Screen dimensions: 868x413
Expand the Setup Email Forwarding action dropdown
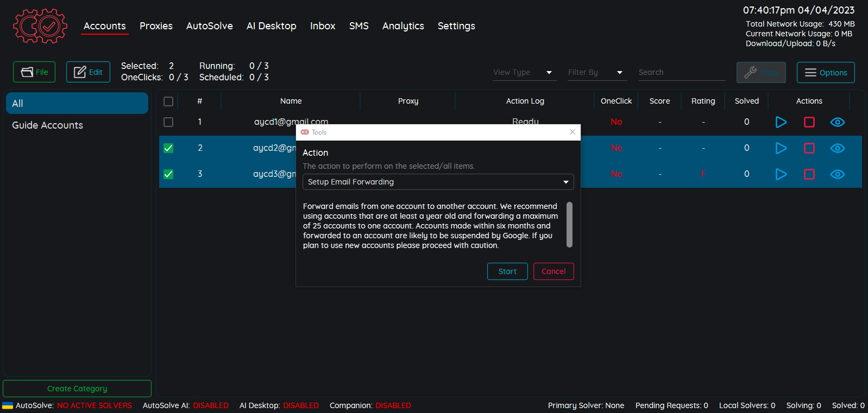tap(438, 182)
